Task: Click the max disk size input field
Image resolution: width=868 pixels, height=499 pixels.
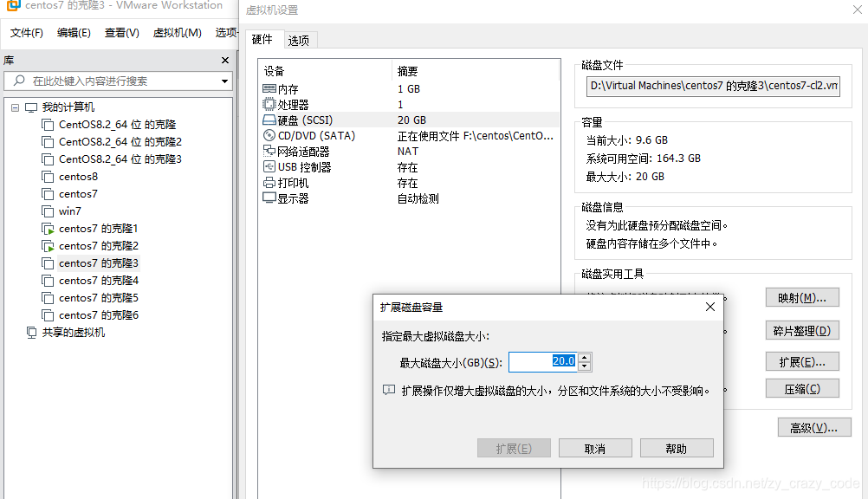Action: [x=543, y=361]
